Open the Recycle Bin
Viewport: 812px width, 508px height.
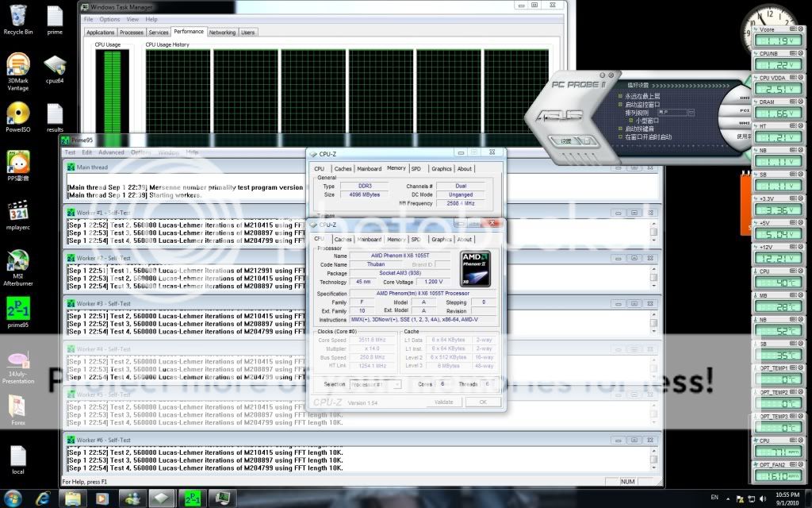click(17, 17)
